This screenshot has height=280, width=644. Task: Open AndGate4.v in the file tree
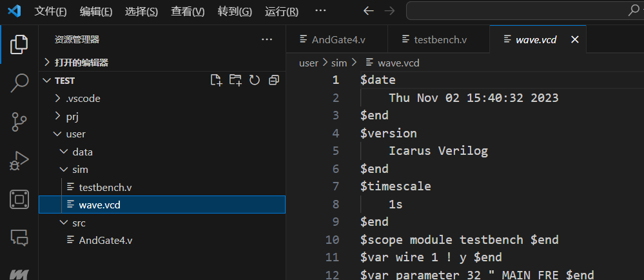tap(105, 240)
